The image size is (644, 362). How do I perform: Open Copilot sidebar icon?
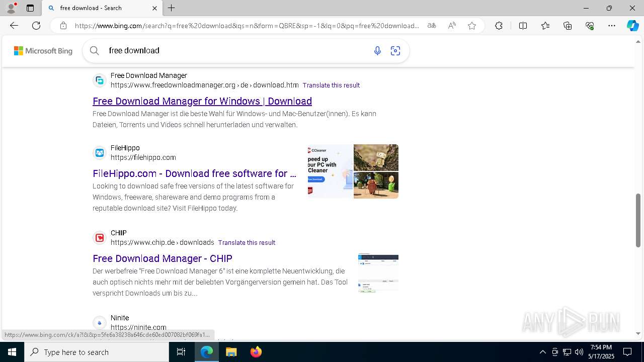[x=632, y=26]
